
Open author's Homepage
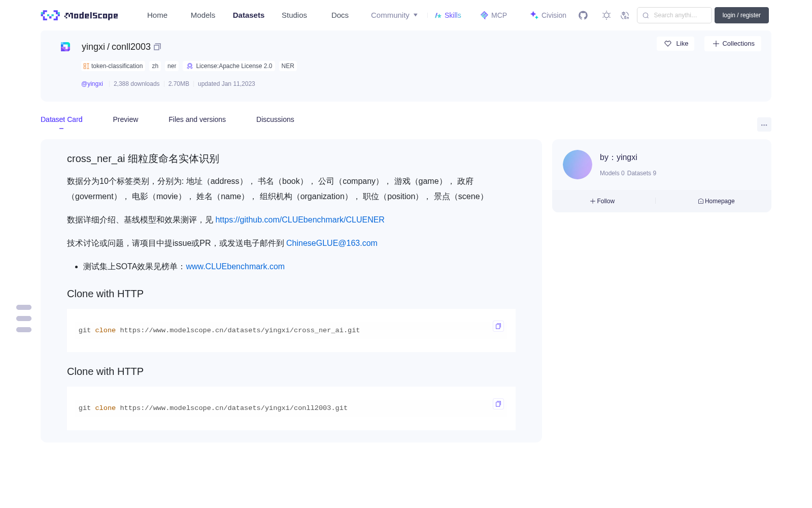point(716,201)
